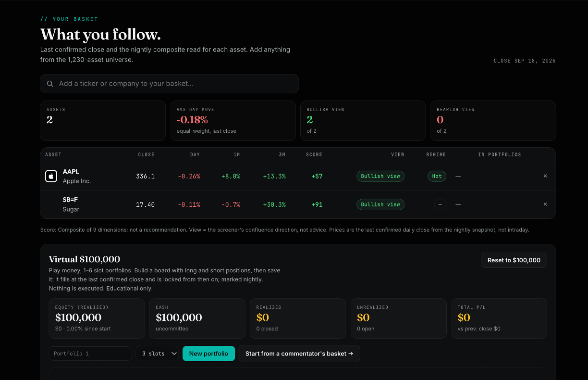588x380 pixels.
Task: Click the Bullish view badge for SB=F
Action: click(380, 204)
